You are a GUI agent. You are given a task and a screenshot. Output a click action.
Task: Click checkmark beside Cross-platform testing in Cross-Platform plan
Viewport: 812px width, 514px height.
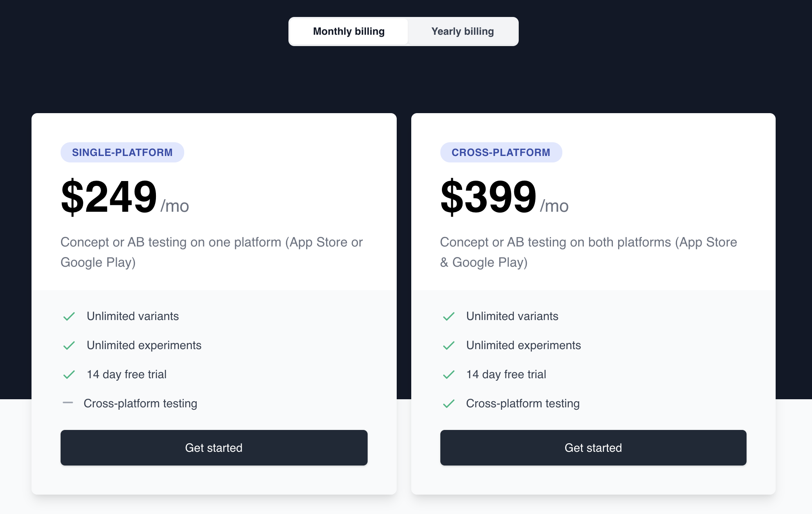[449, 404]
